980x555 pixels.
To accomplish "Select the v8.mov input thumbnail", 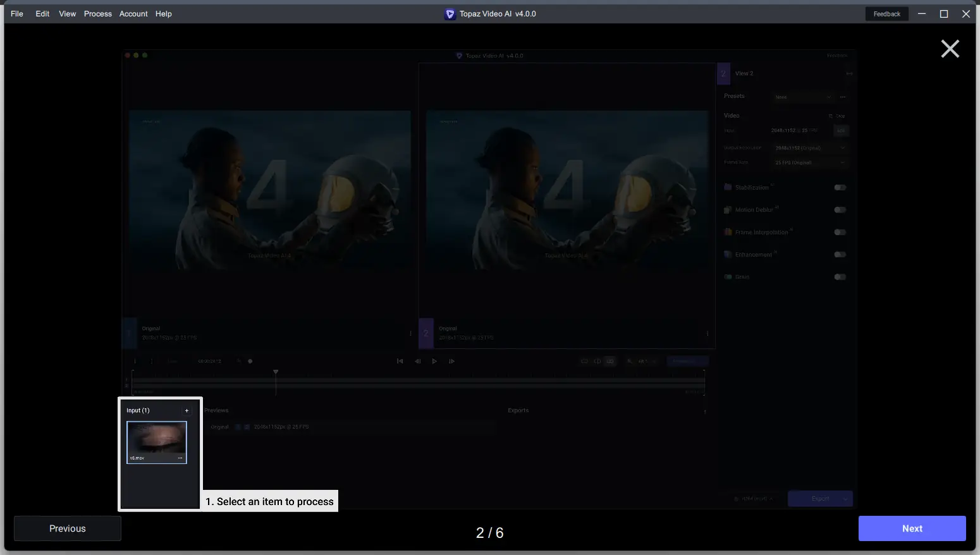I will pos(157,442).
